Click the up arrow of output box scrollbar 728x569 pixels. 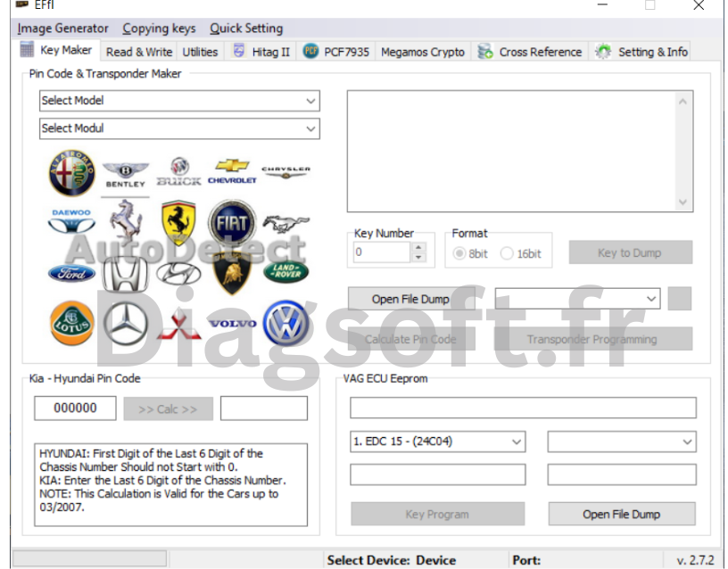click(x=682, y=102)
